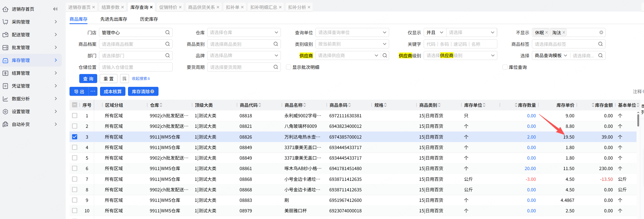Switch to the 商品供货关系 tab
Image resolution: width=644 pixels, height=219 pixels.
point(201,7)
